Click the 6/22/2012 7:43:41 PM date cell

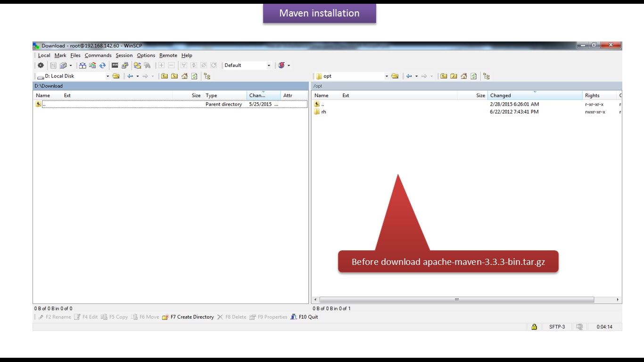tap(514, 112)
